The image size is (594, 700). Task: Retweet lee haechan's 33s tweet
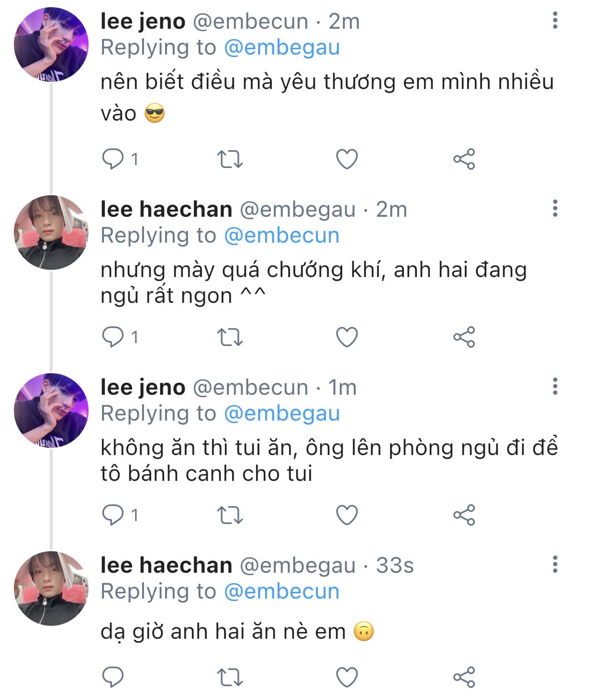coord(230,677)
